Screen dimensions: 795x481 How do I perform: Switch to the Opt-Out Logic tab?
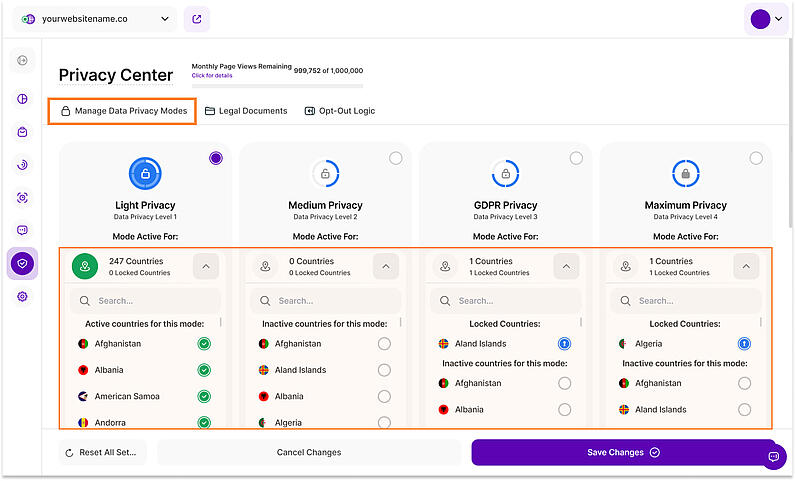(340, 111)
